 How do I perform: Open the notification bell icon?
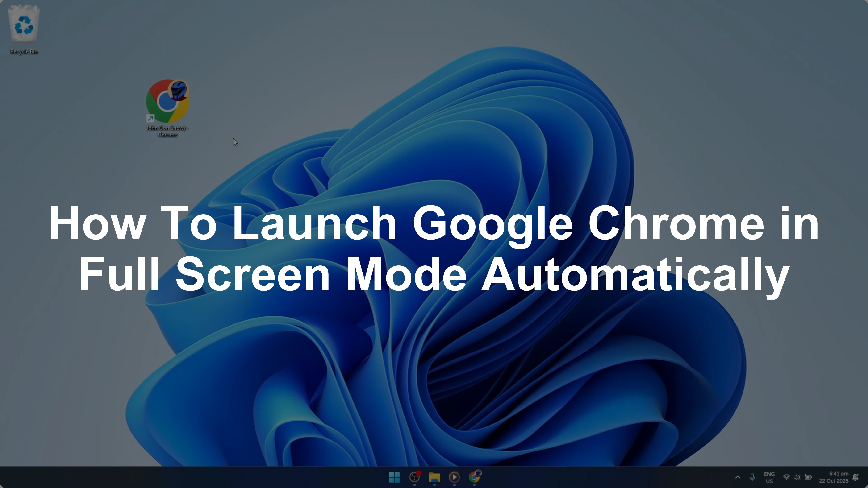[x=855, y=477]
